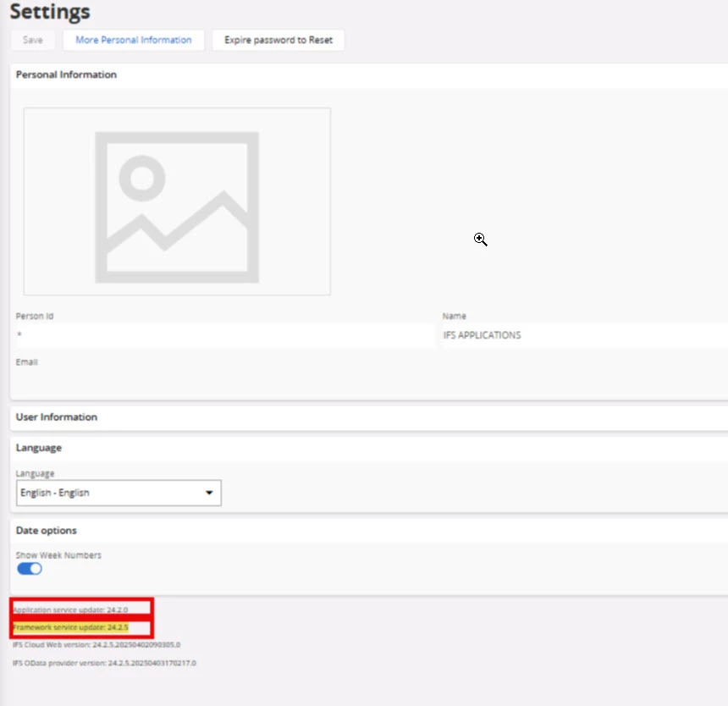Viewport: 728px width, 706px height.
Task: Collapse the Personal Information section header
Action: (x=369, y=74)
